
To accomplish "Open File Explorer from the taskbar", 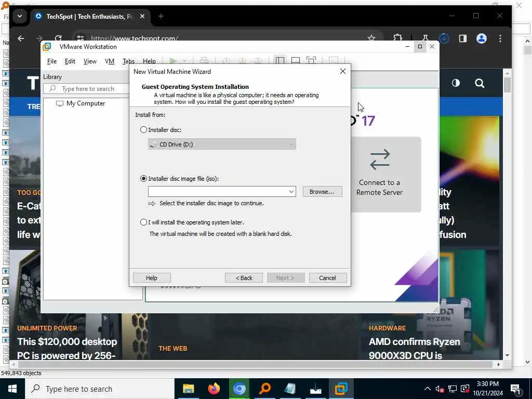I will coord(188,389).
